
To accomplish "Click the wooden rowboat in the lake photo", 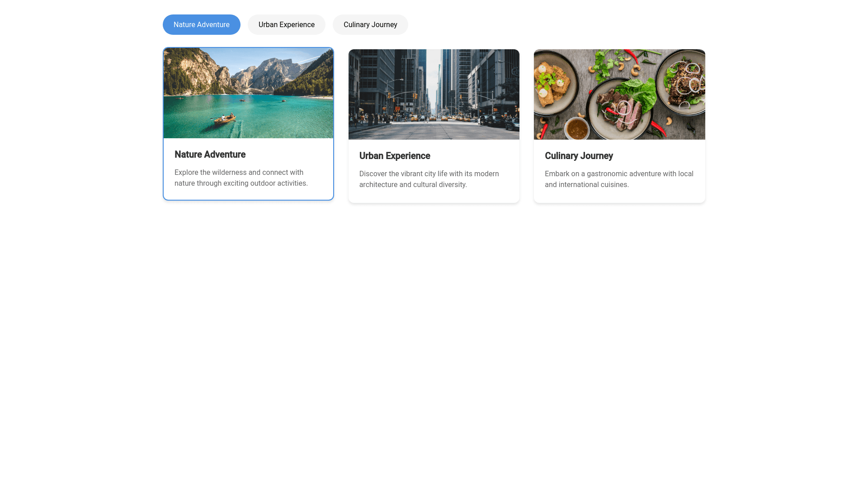I will (x=225, y=119).
